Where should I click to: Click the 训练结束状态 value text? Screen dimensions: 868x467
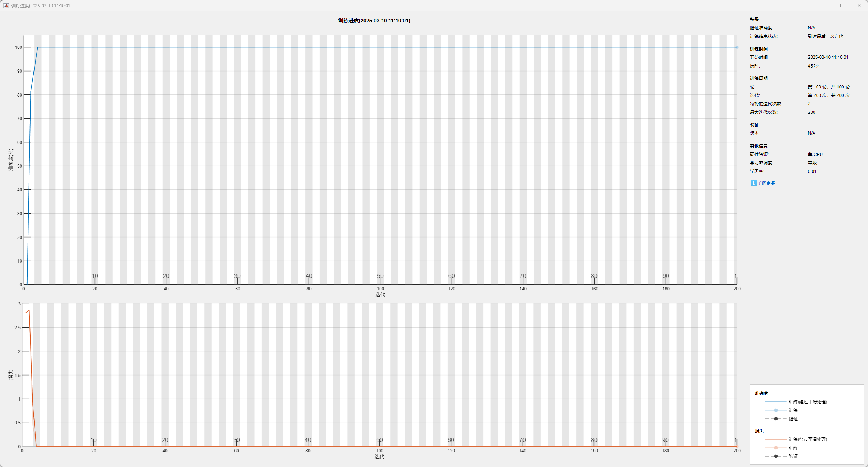pyautogui.click(x=825, y=36)
